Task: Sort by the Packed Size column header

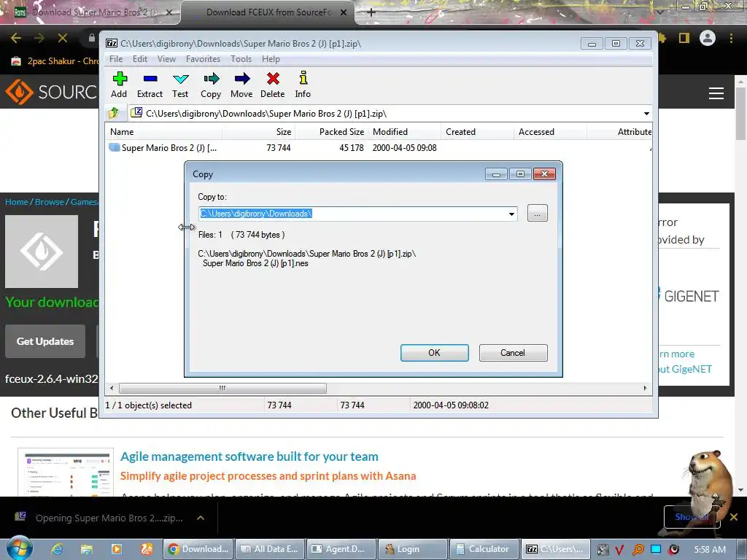Action: click(x=332, y=132)
